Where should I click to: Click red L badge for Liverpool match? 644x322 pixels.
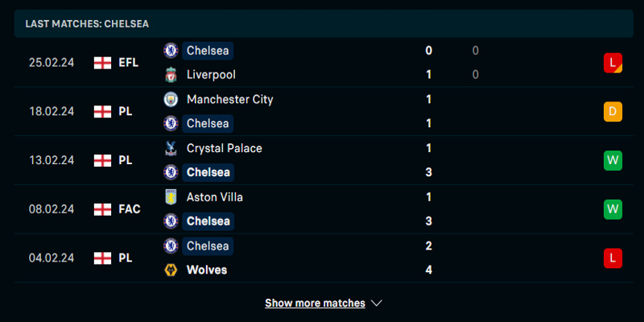point(613,63)
